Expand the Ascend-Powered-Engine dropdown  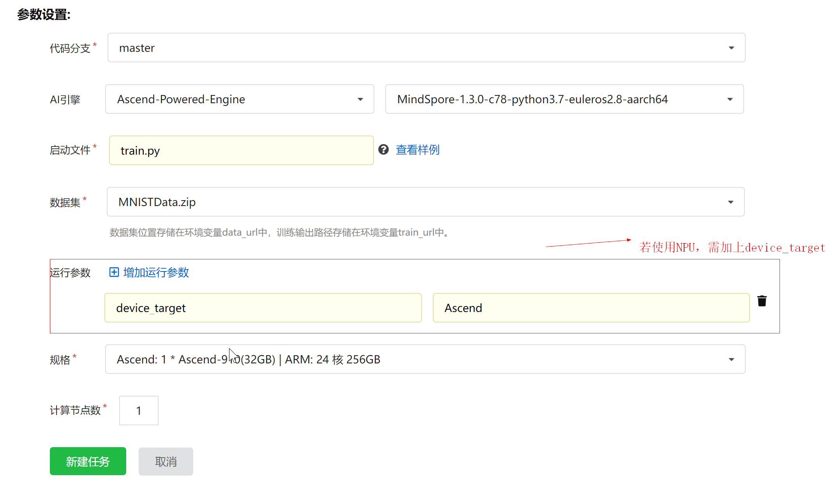tap(239, 99)
